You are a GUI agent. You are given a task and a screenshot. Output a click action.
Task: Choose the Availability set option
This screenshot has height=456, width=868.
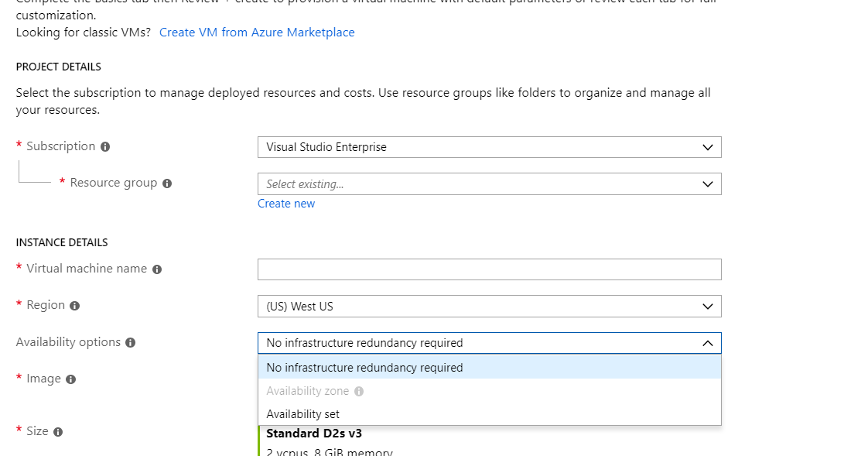[x=490, y=414]
